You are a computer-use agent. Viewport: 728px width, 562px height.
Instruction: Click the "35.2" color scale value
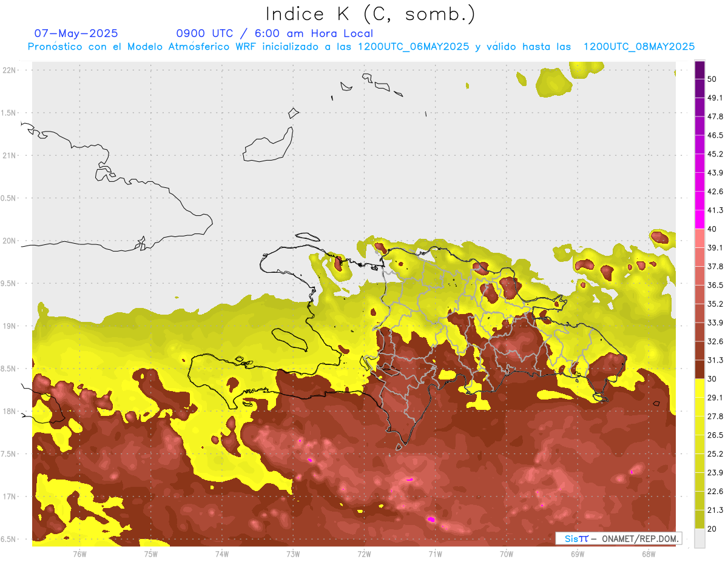point(715,304)
